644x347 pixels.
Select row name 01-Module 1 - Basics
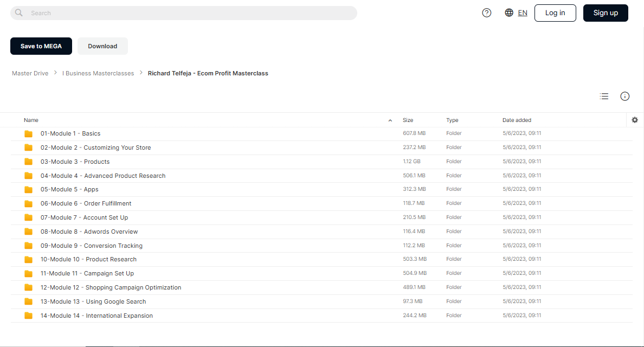pyautogui.click(x=70, y=133)
